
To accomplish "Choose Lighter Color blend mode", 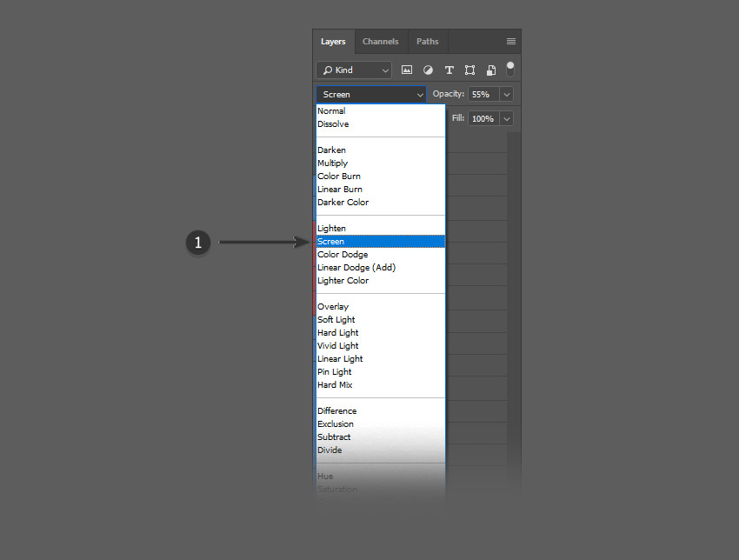I will click(381, 281).
